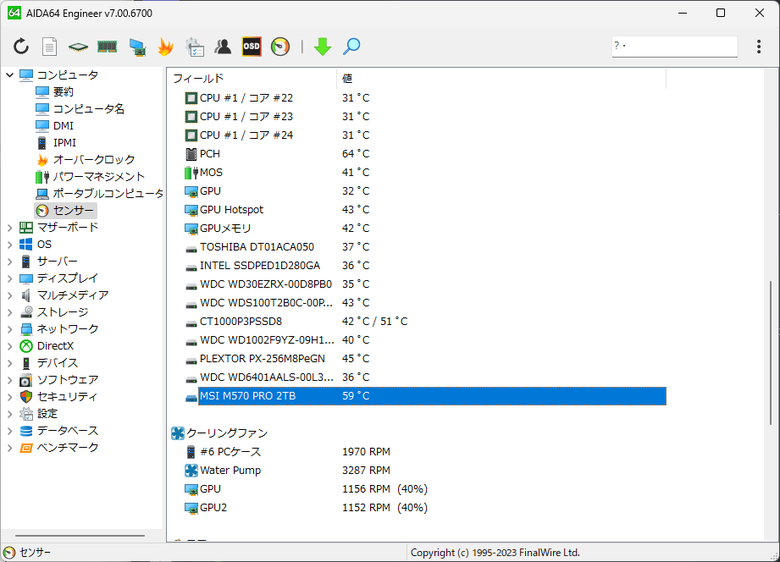
Task: Click the tree panel horizontal scrollbar
Action: coord(80,536)
